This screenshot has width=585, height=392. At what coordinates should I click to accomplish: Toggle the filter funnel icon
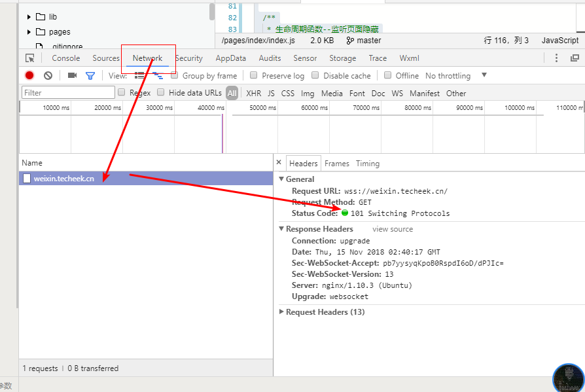[x=90, y=75]
